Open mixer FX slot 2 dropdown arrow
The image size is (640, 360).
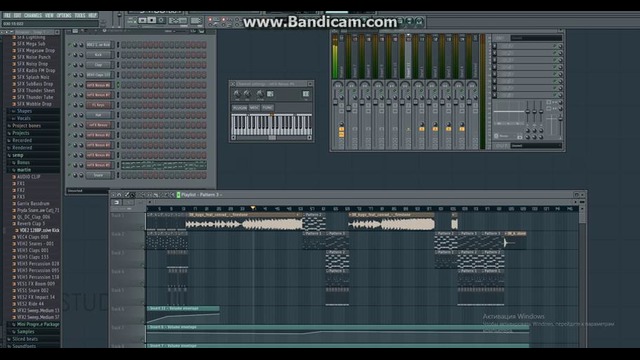tap(494, 53)
